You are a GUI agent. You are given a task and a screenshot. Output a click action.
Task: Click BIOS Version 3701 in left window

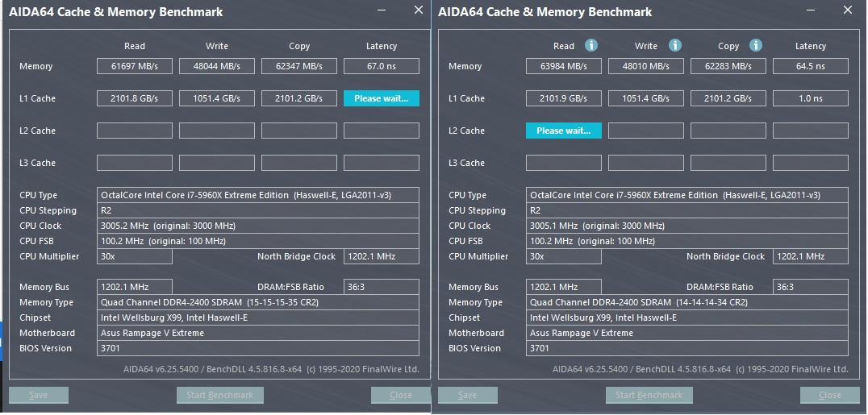click(x=258, y=348)
